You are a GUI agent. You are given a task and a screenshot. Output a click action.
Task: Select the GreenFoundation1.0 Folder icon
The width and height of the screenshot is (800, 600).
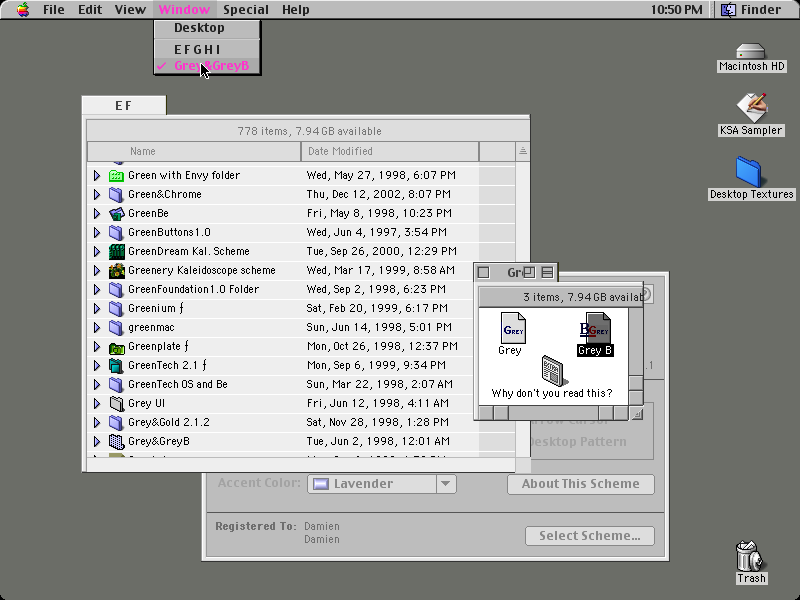[x=116, y=290]
